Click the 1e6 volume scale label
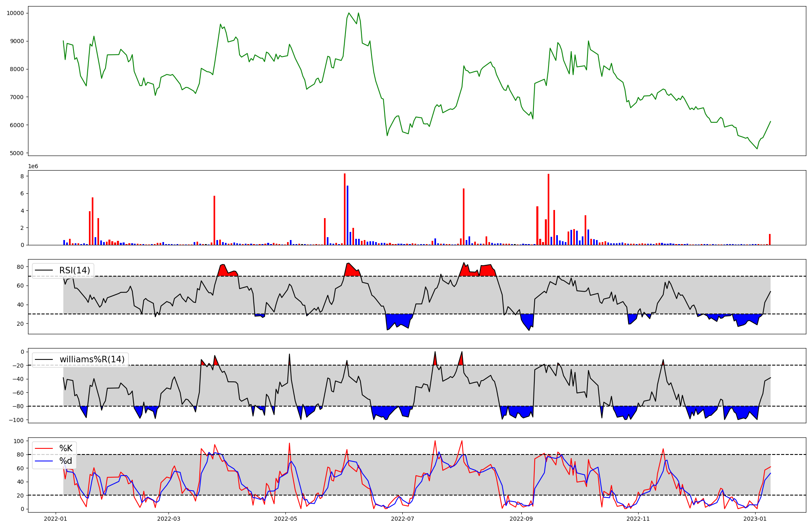812x528 pixels. [33, 167]
